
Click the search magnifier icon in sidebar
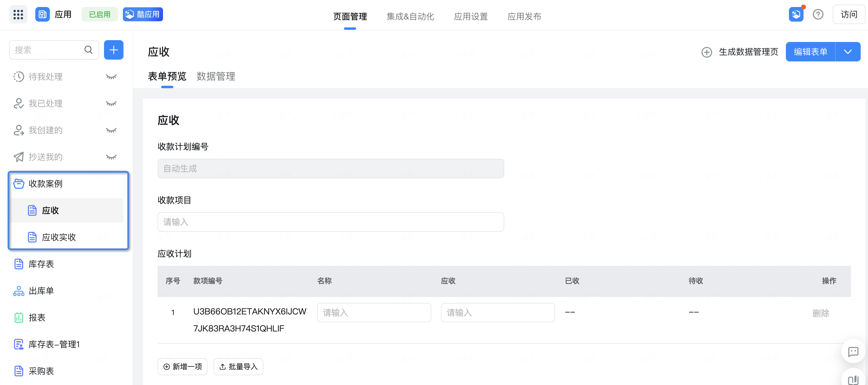[x=88, y=50]
